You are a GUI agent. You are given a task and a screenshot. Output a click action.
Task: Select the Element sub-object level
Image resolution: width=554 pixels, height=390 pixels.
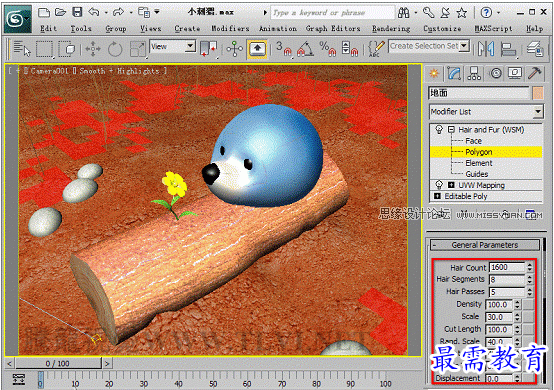[479, 163]
